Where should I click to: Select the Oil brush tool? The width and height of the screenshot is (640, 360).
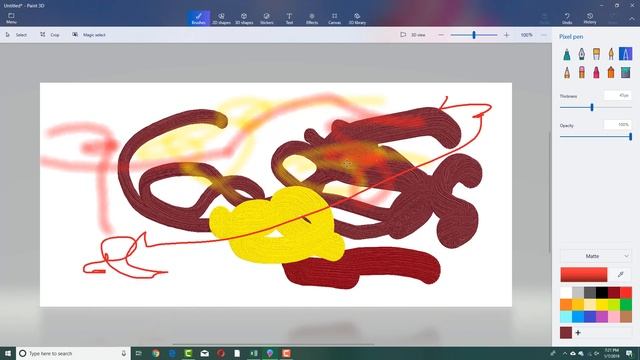click(596, 54)
